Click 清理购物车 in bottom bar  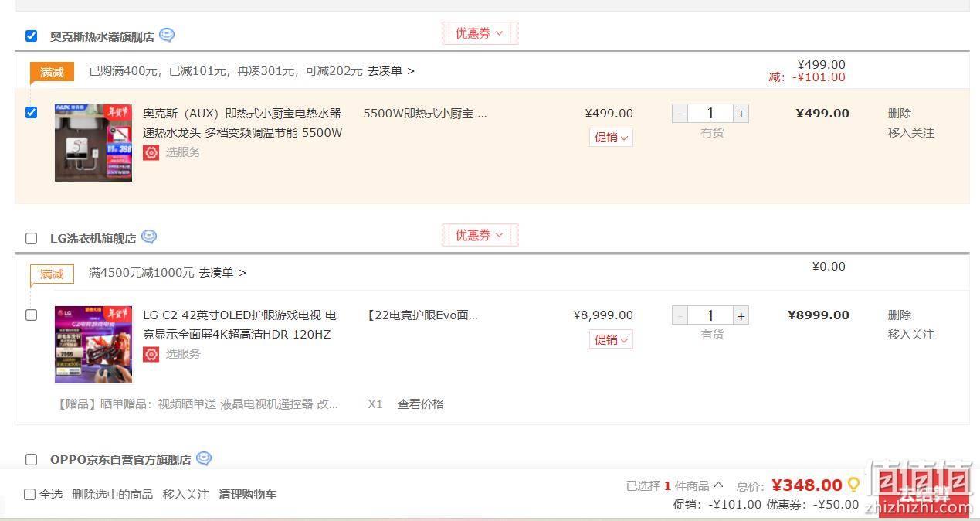[248, 494]
